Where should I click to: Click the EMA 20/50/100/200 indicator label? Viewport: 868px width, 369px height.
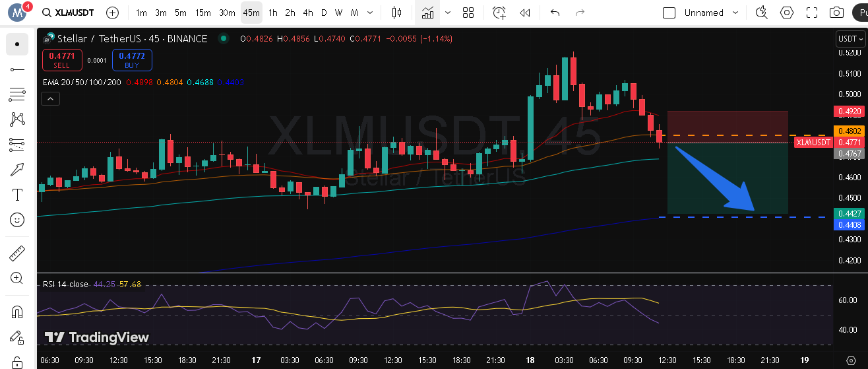tap(82, 83)
